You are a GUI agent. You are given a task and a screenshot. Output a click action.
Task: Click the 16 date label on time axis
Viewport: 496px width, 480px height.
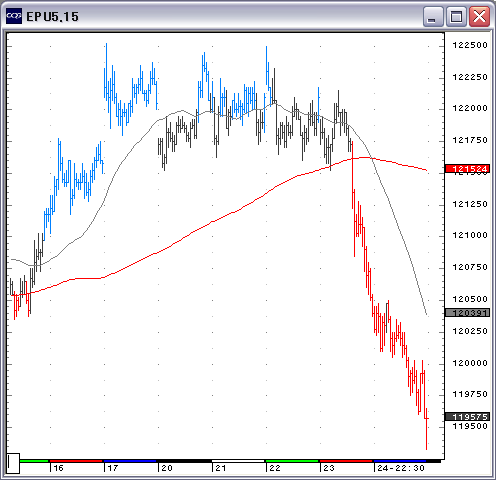point(58,468)
